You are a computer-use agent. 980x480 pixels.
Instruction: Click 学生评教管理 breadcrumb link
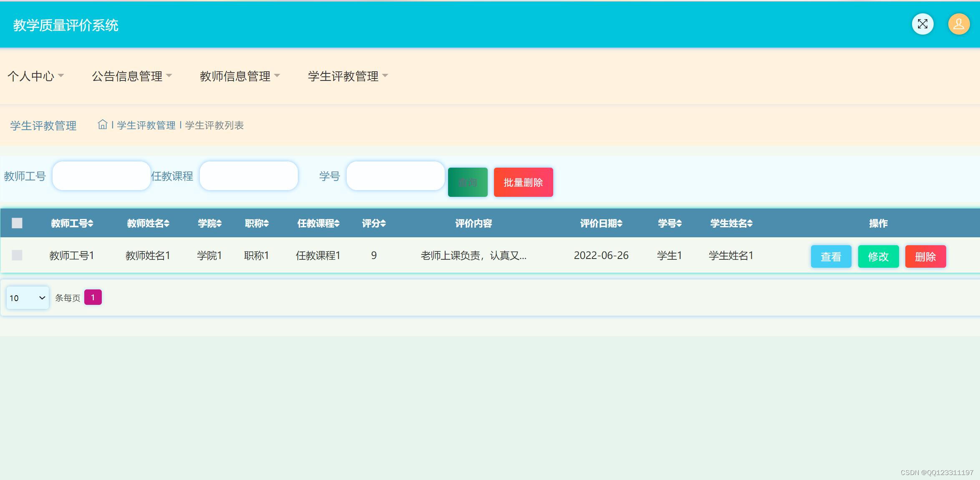[x=146, y=125]
